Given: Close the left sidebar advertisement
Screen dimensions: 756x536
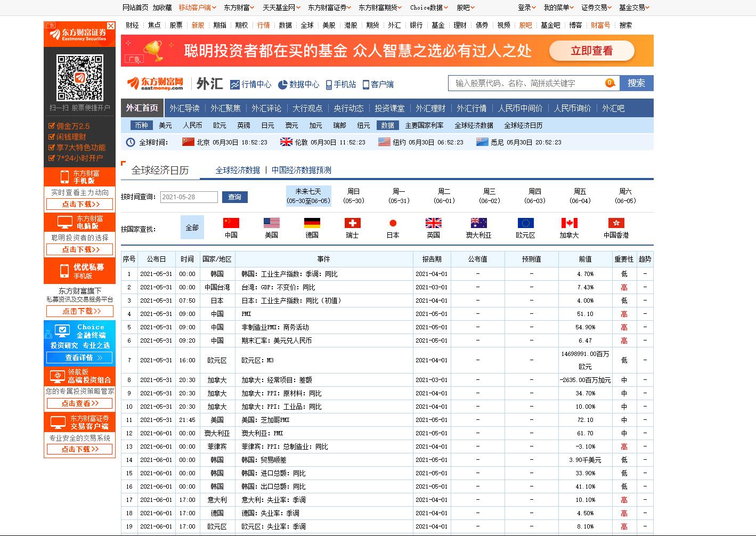Looking at the screenshot, I should [x=111, y=26].
